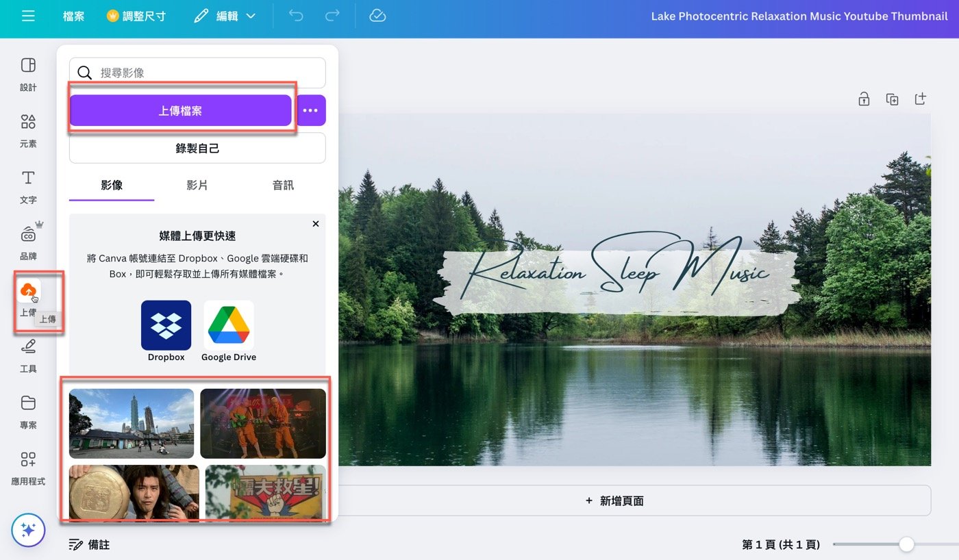Click the 新增頁面 add page button
This screenshot has height=560, width=959.
pyautogui.click(x=614, y=500)
